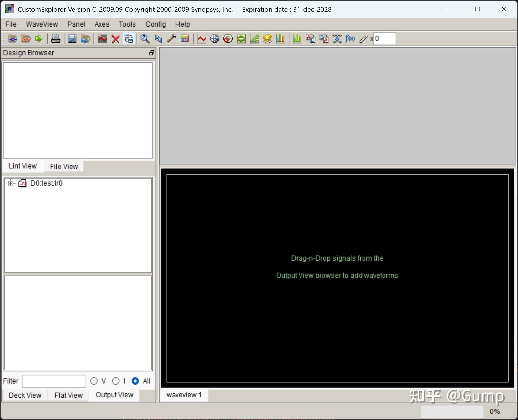Click the open design folder icon

pyautogui.click(x=12, y=39)
